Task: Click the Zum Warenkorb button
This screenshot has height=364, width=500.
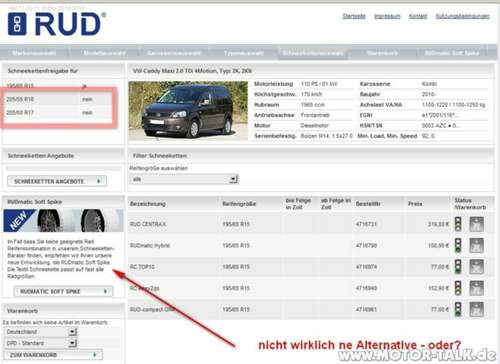Action: tap(53, 355)
